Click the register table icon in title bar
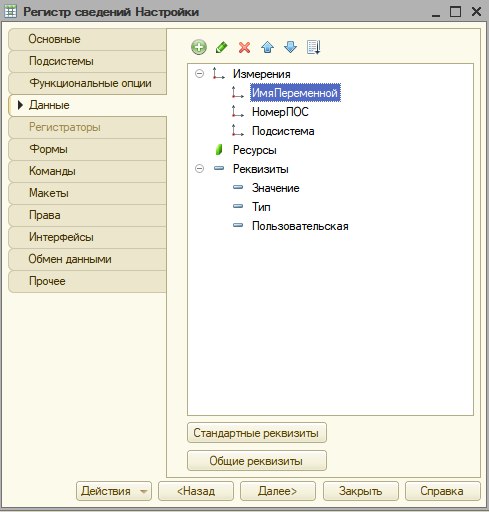The image size is (489, 512). click(x=10, y=12)
